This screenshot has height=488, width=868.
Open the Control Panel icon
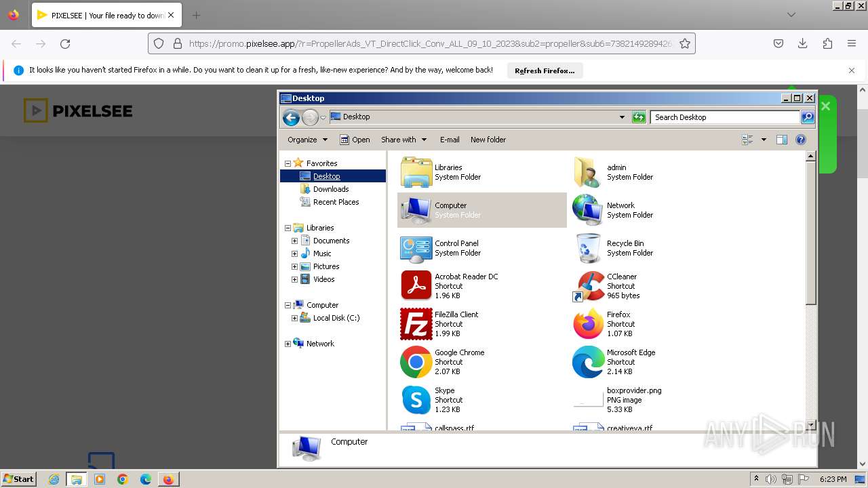pyautogui.click(x=416, y=248)
